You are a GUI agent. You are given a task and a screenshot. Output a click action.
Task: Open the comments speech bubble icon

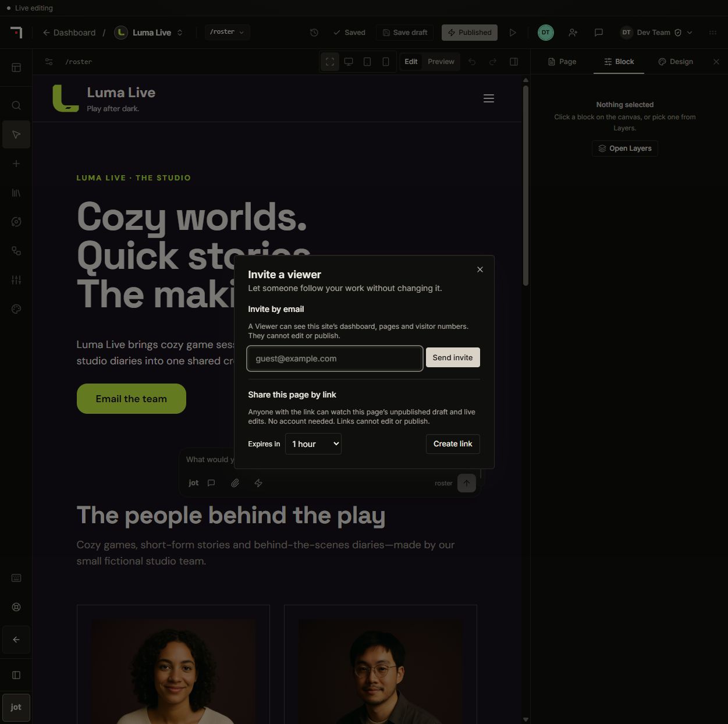point(598,33)
